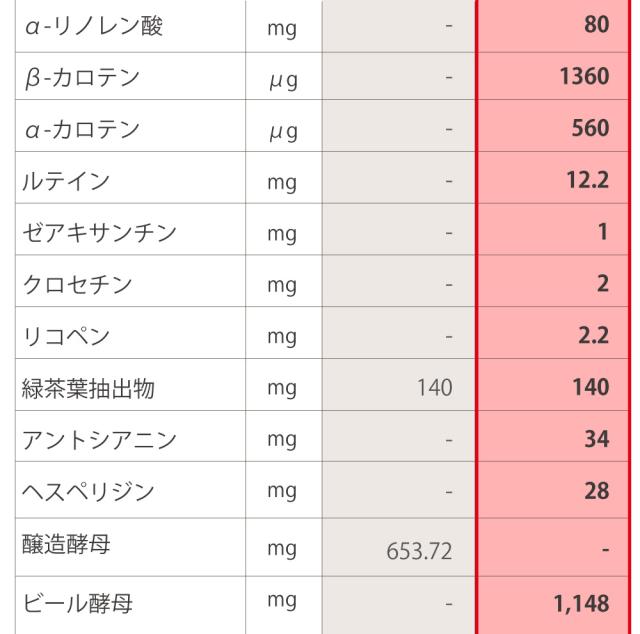The image size is (640, 634).
Task: Click the highlighted value 1360
Action: click(x=585, y=77)
